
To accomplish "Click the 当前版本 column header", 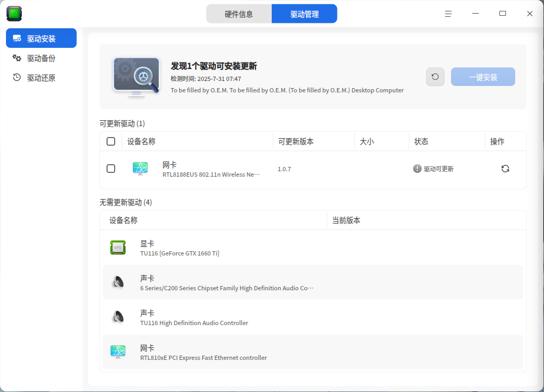I will pyautogui.click(x=346, y=221).
